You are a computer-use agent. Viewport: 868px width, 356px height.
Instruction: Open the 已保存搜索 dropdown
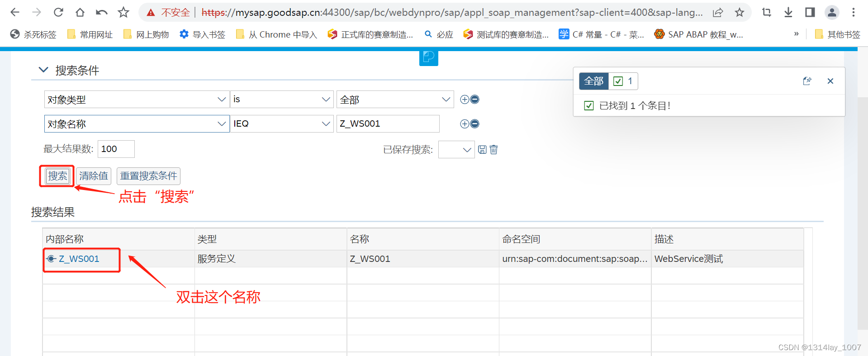(x=456, y=150)
